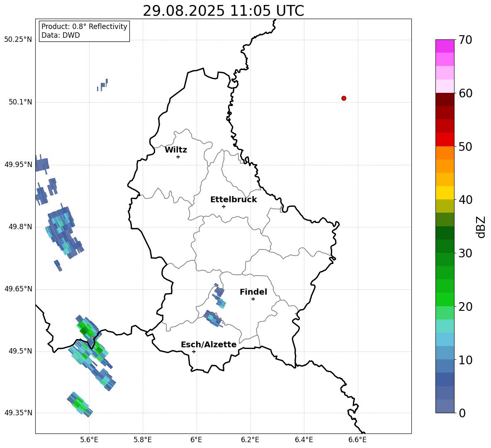Select the plus marker below Esch/Alzette
This screenshot has width=491, height=448.
pyautogui.click(x=194, y=351)
